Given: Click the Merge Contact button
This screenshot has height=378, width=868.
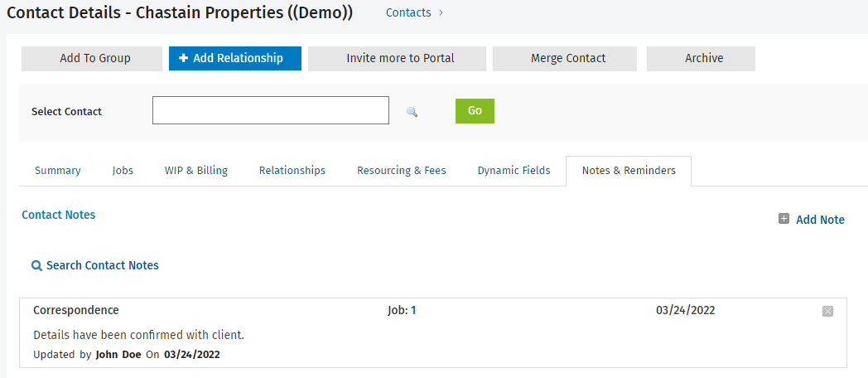Looking at the screenshot, I should 565,59.
